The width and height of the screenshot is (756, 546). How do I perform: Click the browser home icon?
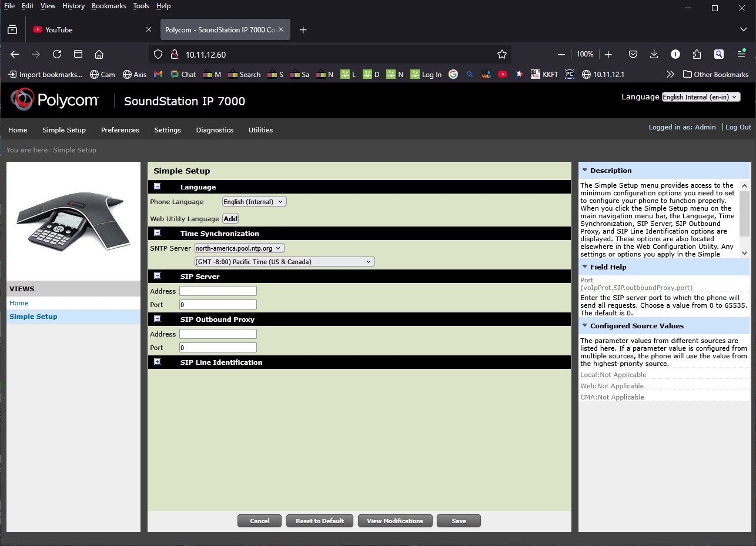click(x=99, y=54)
